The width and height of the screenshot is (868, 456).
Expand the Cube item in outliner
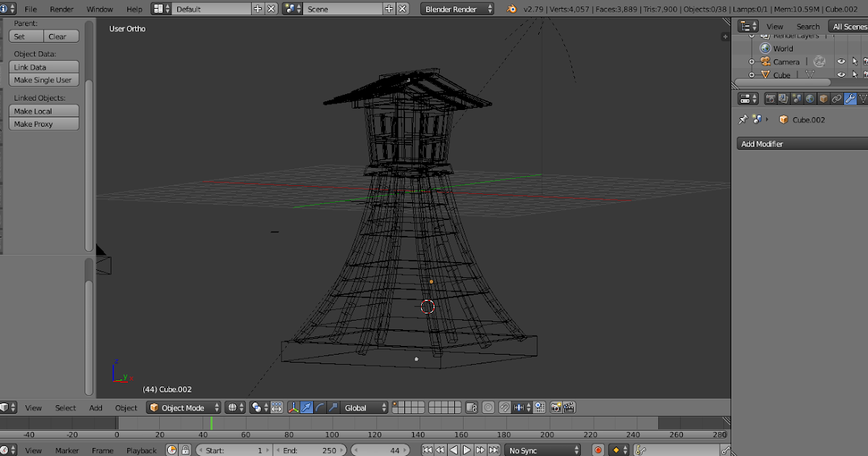click(752, 75)
